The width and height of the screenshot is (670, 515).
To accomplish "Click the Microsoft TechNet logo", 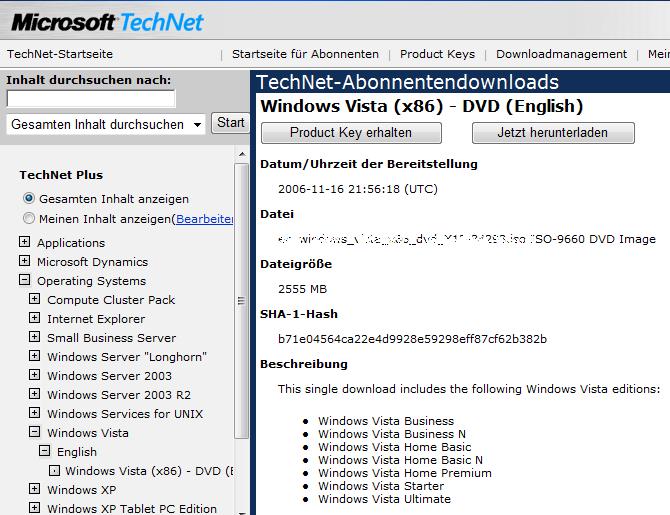I will click(x=107, y=22).
